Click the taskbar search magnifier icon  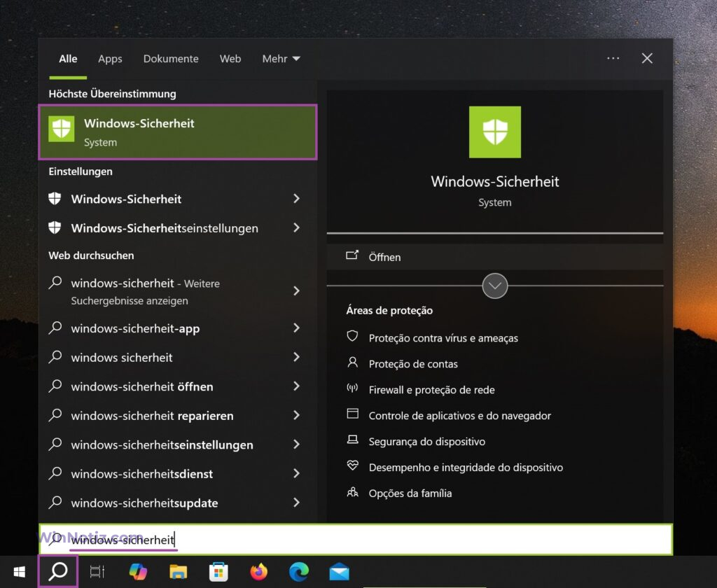58,572
